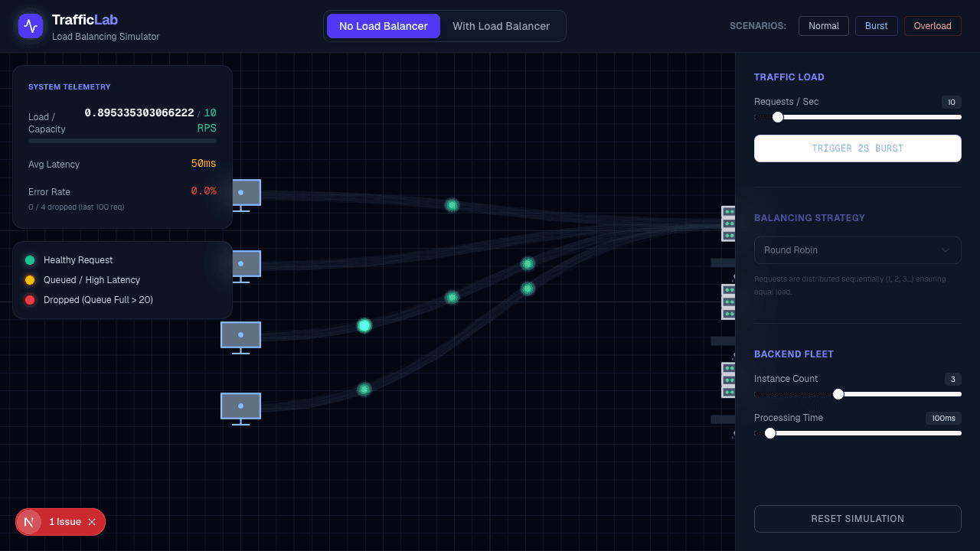Click the Backend Fleet heading

(794, 354)
